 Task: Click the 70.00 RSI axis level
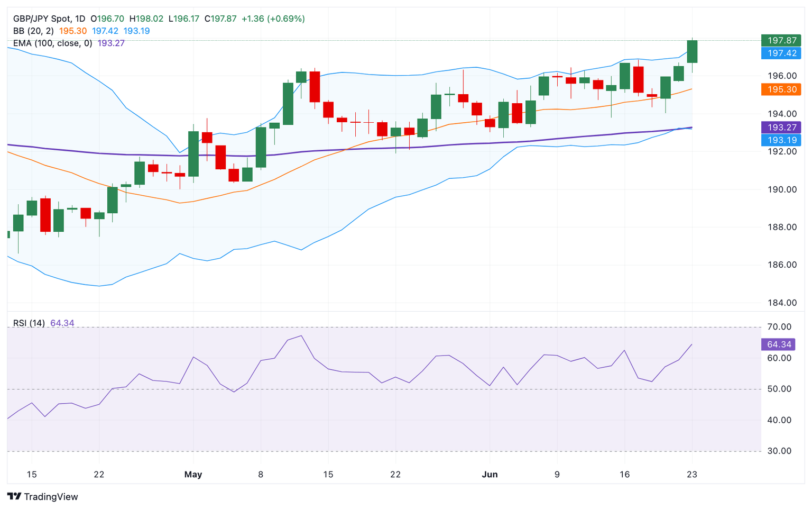779,327
